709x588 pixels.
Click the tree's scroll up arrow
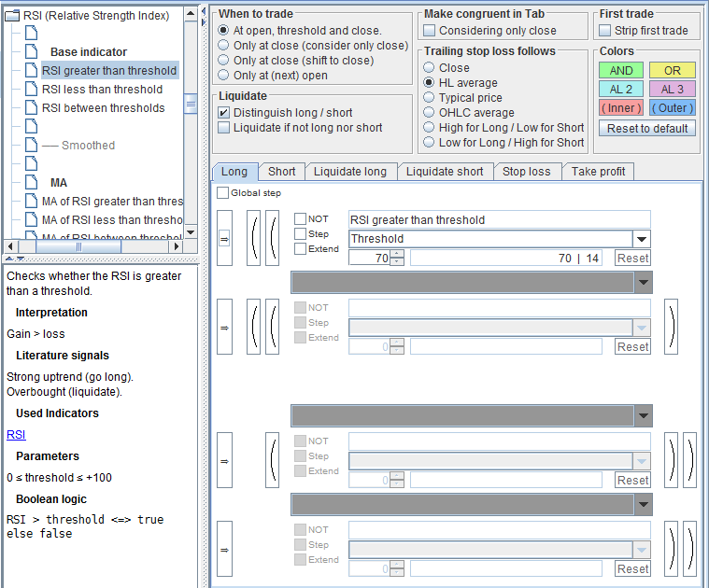click(191, 14)
